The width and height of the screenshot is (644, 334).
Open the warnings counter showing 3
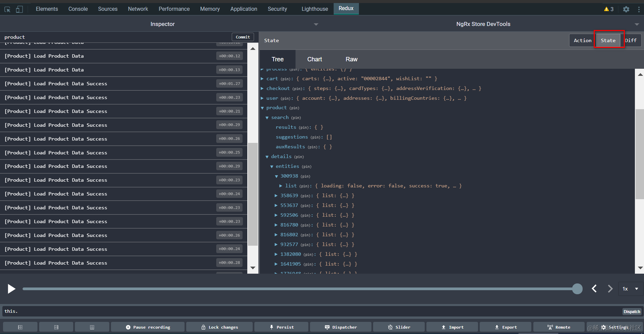(609, 9)
